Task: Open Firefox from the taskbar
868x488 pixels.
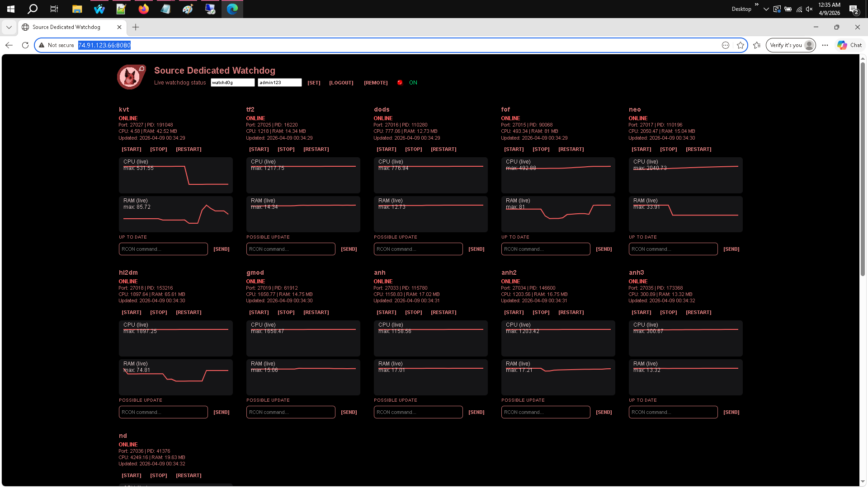Action: (144, 9)
